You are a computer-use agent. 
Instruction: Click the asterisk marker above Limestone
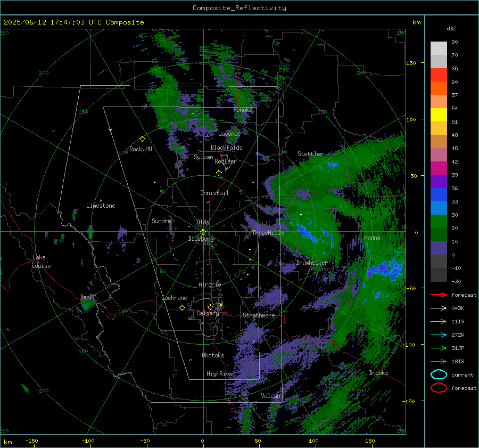(101, 201)
